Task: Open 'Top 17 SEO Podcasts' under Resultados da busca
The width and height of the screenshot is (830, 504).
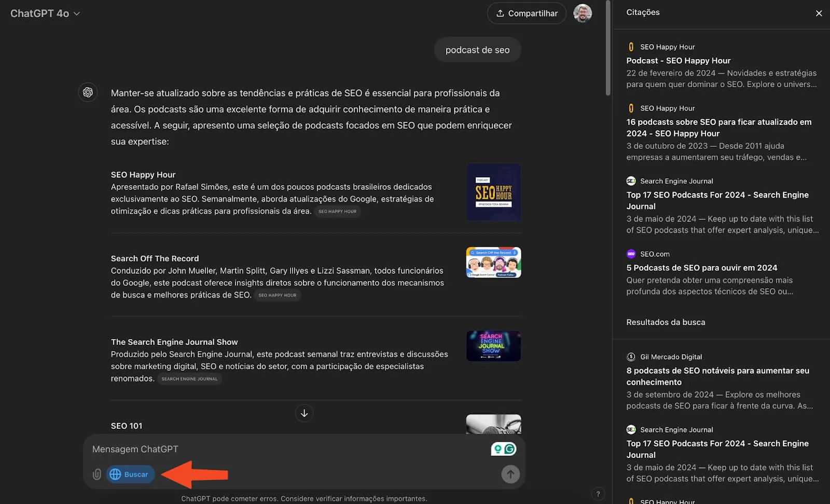Action: coord(717,449)
